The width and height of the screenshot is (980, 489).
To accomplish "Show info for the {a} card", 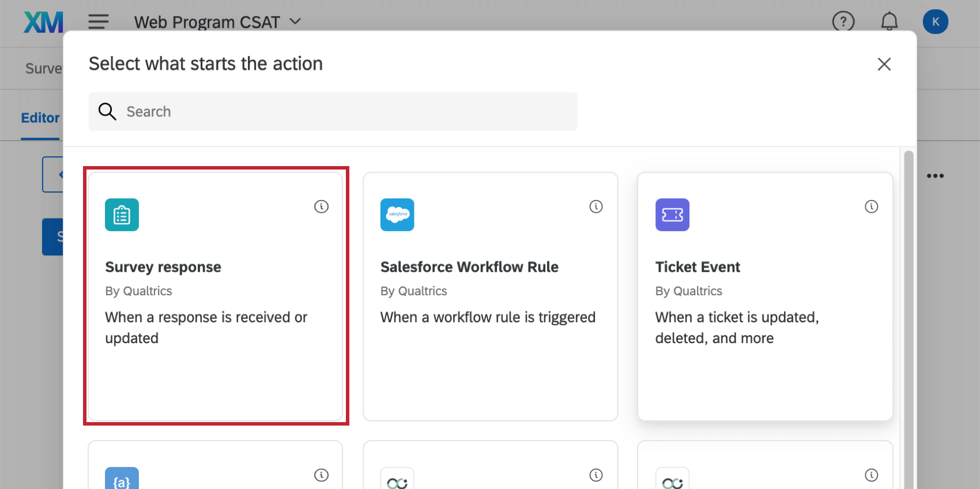I will pos(321,475).
